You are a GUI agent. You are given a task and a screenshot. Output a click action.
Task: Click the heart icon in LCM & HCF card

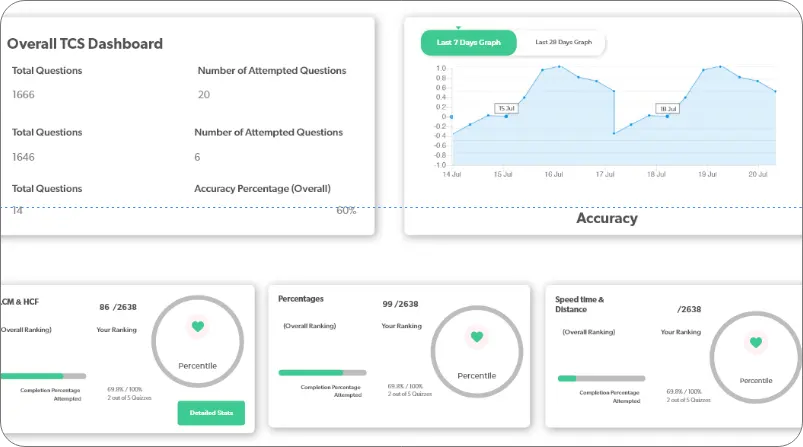pos(197,326)
